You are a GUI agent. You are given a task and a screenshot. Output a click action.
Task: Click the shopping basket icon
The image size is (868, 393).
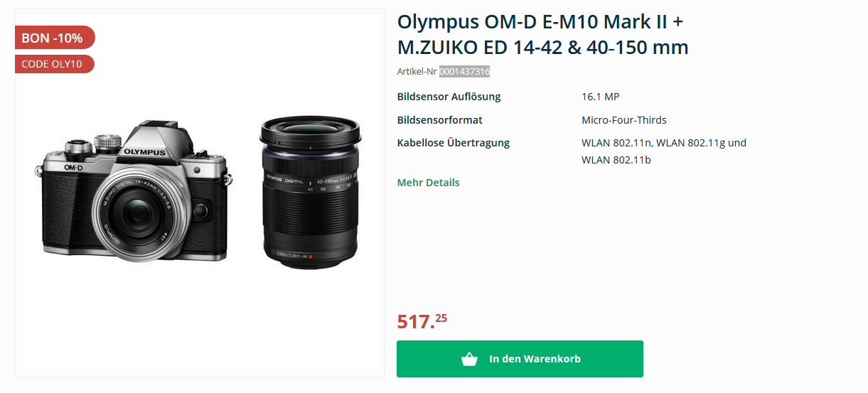coord(469,359)
